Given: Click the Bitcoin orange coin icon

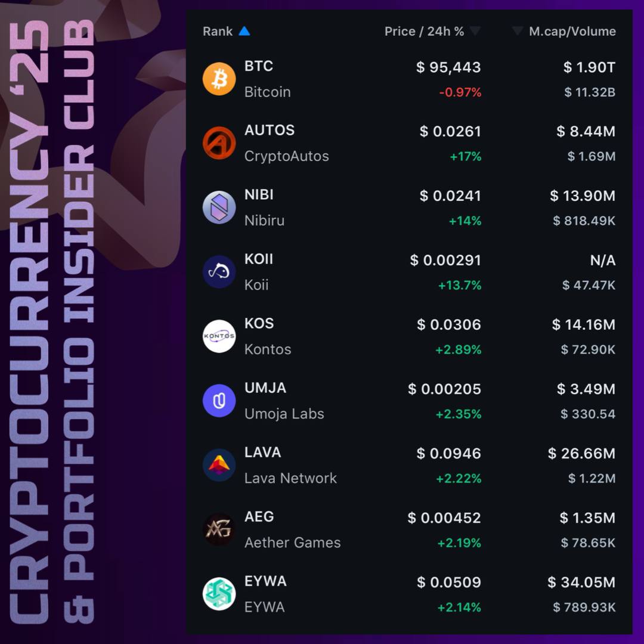Looking at the screenshot, I should 219,79.
